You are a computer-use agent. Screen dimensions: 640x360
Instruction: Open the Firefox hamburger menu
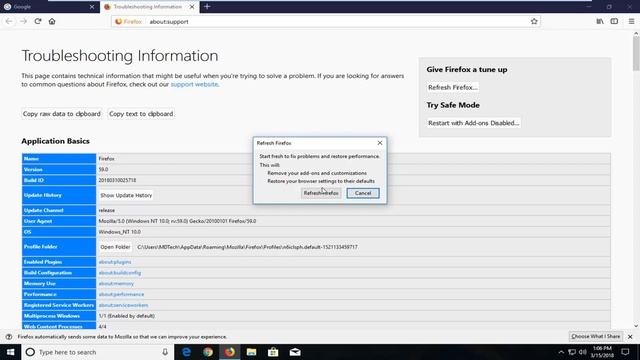coord(631,21)
